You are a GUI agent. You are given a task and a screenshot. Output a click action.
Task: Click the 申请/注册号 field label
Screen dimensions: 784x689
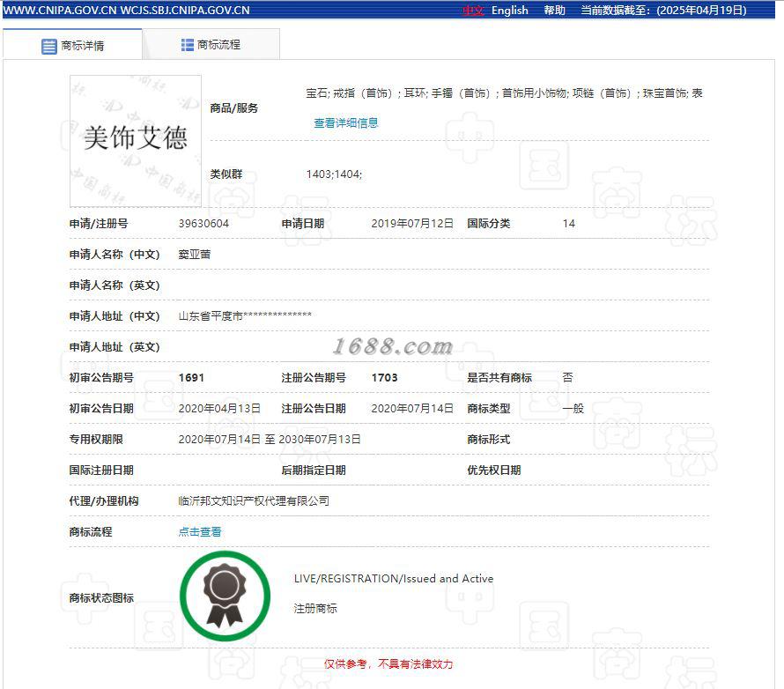pos(99,224)
